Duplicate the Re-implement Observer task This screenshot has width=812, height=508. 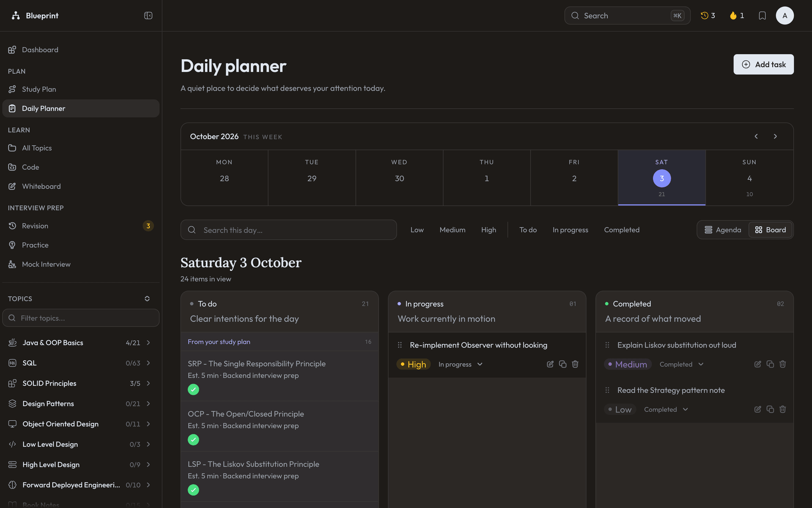tap(562, 364)
